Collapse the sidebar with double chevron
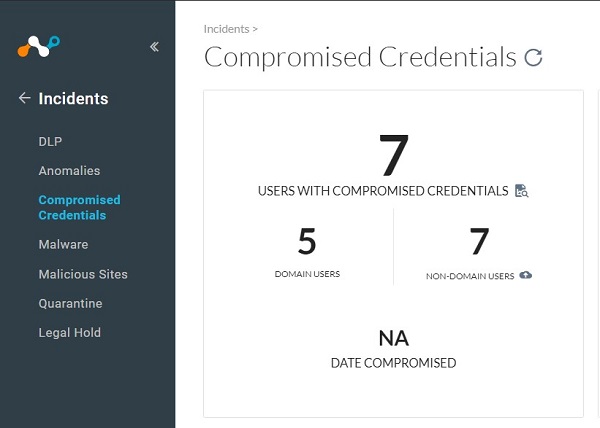Viewport: 600px width, 428px height. tap(154, 46)
